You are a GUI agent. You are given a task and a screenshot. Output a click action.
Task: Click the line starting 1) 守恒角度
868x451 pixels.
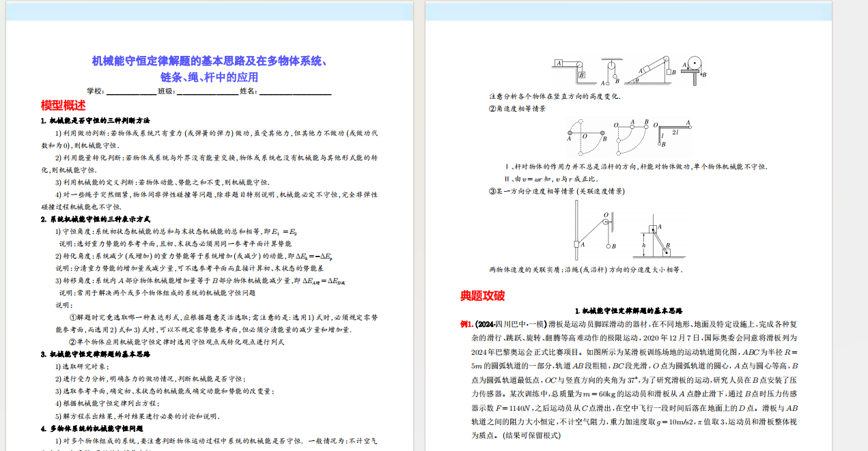click(x=176, y=231)
